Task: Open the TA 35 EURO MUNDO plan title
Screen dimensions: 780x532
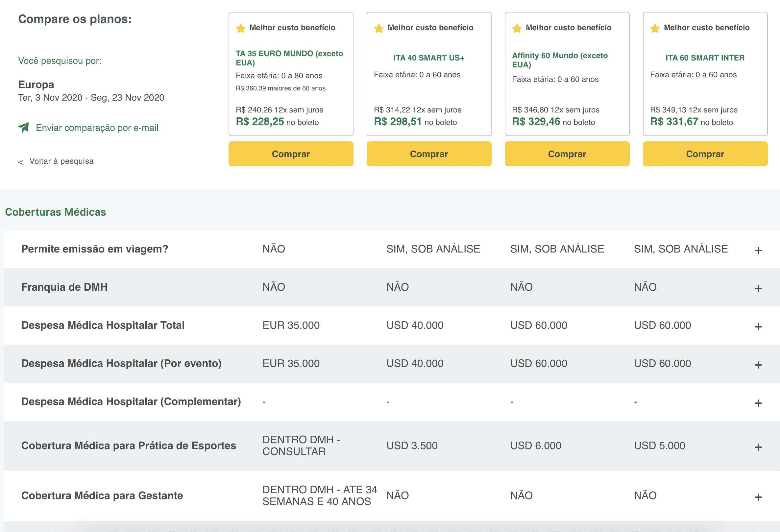Action: point(289,58)
